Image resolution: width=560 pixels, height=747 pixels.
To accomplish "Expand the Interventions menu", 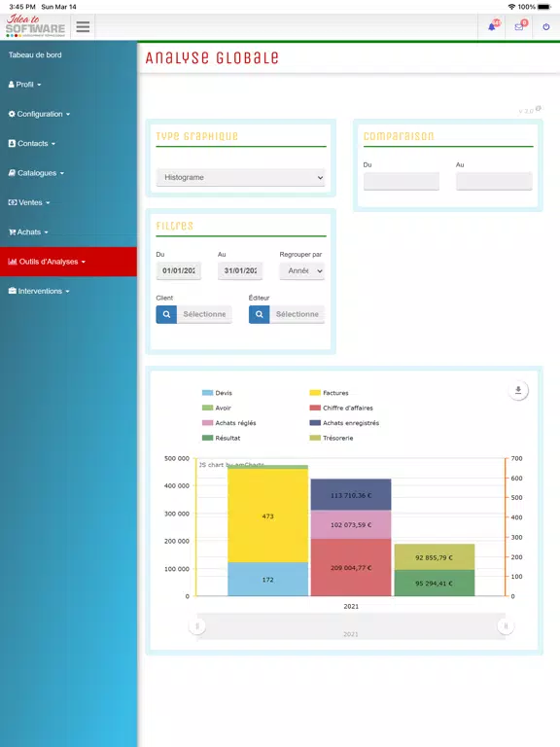I will [x=39, y=291].
